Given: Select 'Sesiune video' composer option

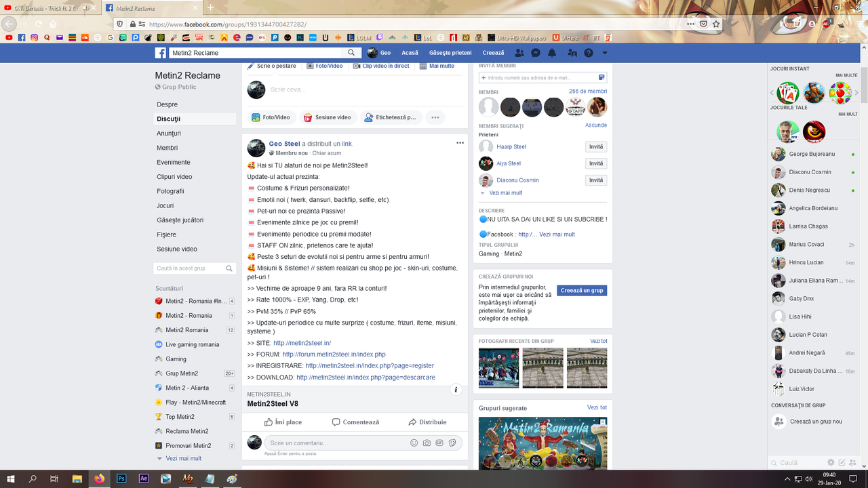Looking at the screenshot, I should [x=327, y=117].
